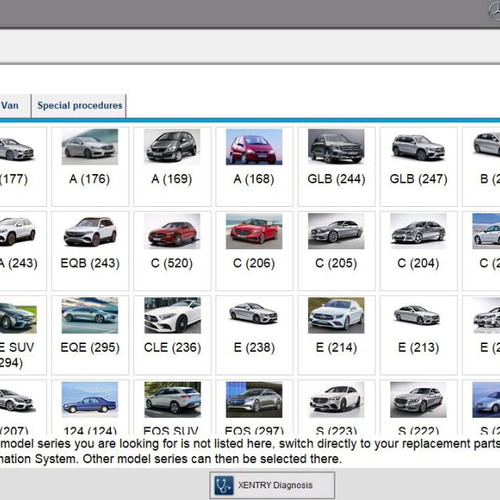Viewport: 500px width, 500px height.
Task: Select the E (214) white sedan image
Action: [x=336, y=316]
